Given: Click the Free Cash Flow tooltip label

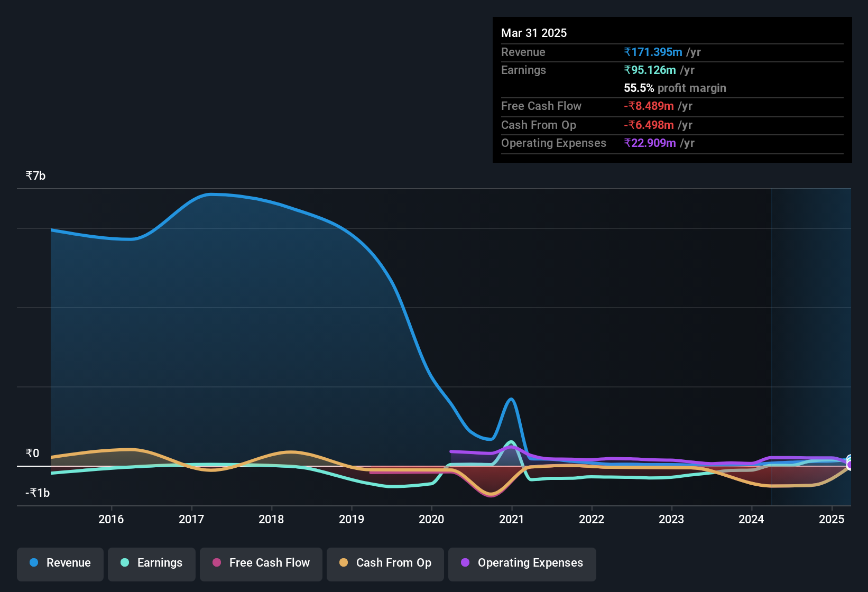Looking at the screenshot, I should coord(541,106).
